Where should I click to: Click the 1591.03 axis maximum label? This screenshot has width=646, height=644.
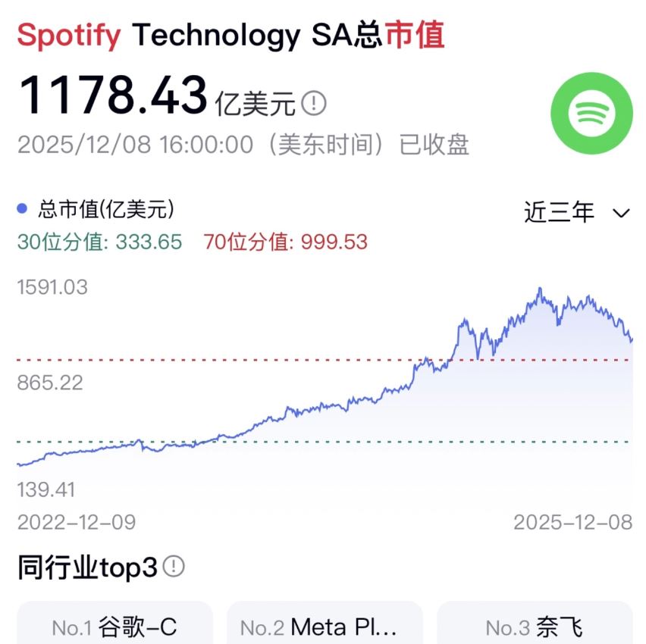(x=52, y=287)
